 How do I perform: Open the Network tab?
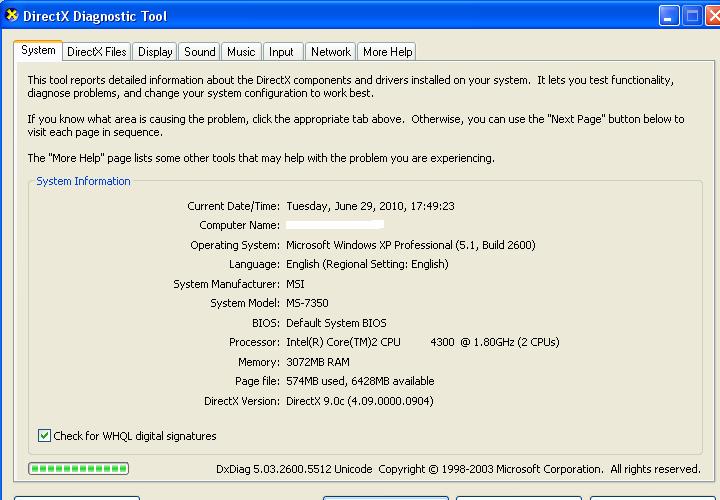(331, 52)
